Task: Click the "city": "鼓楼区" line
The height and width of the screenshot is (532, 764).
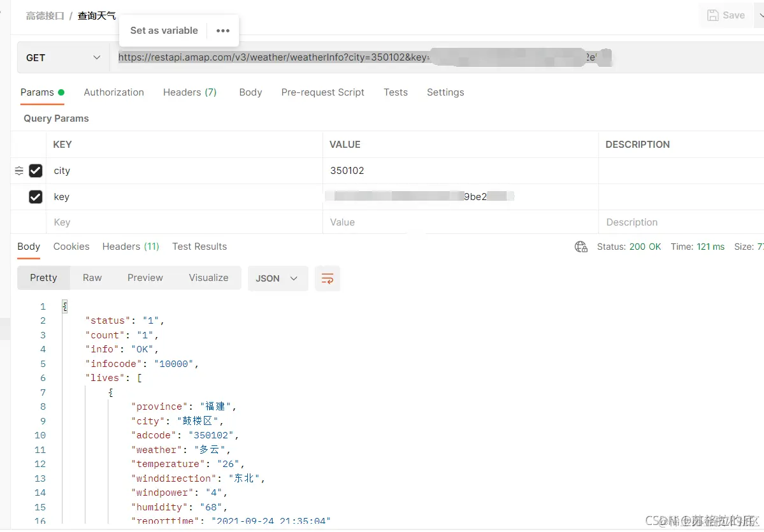Action: tap(177, 421)
